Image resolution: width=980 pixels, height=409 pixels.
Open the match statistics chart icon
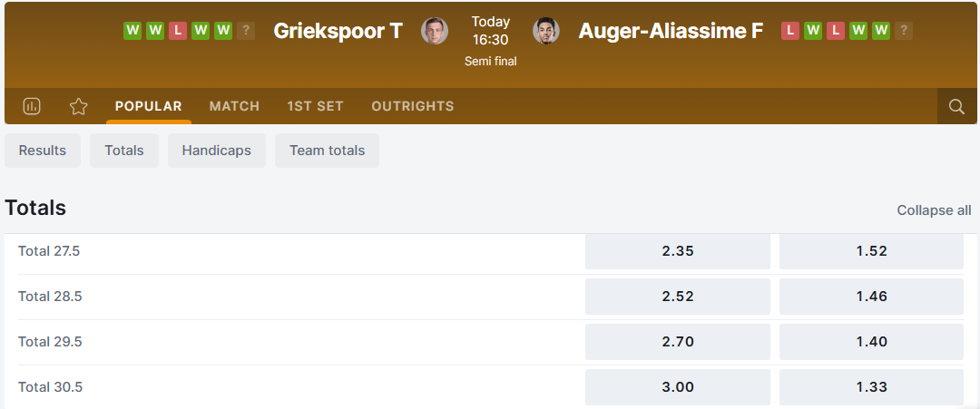pyautogui.click(x=32, y=106)
